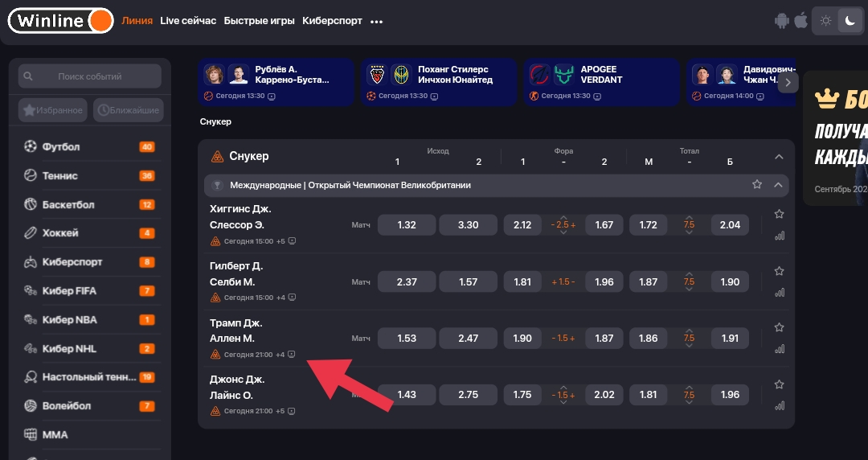Image resolution: width=868 pixels, height=460 pixels.
Task: Click the Футбол sidebar icon
Action: (31, 147)
